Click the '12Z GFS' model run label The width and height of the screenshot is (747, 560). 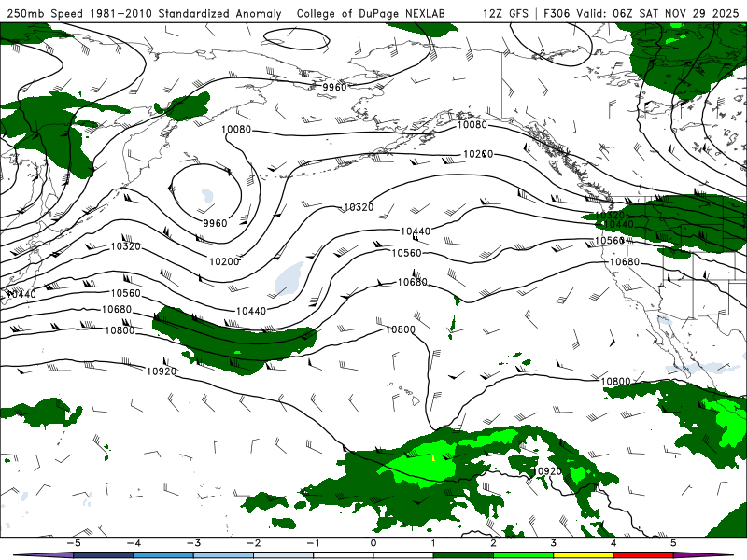coord(505,13)
